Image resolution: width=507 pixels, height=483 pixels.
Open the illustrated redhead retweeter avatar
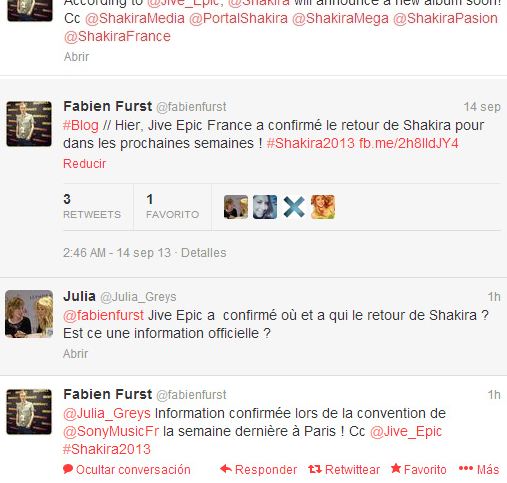click(323, 207)
